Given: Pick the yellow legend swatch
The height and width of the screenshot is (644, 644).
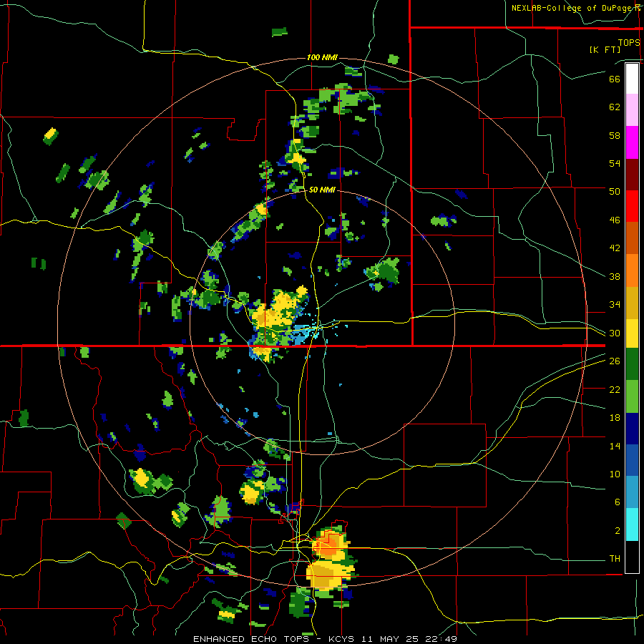Looking at the screenshot, I should [632, 333].
